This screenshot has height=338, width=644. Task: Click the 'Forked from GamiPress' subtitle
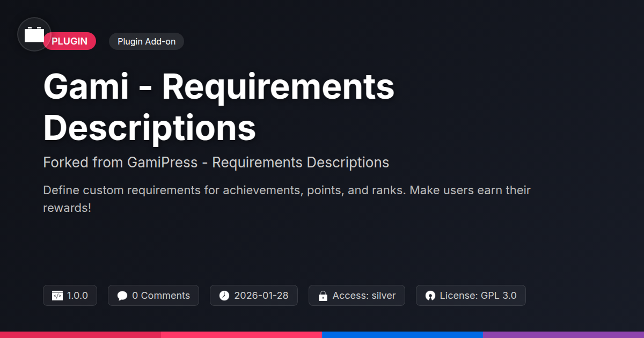(x=216, y=162)
